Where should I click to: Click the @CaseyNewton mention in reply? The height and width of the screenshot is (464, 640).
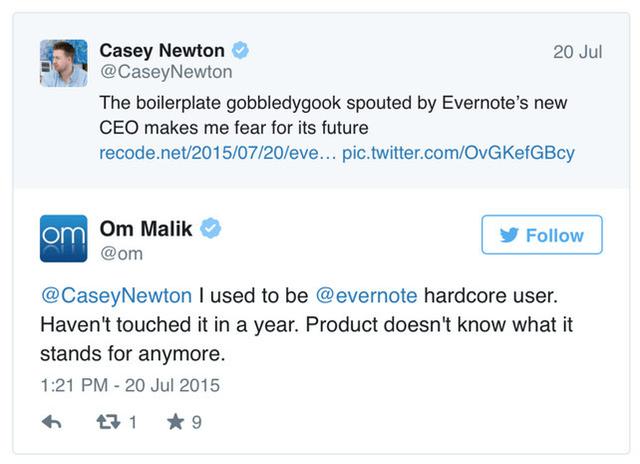click(x=116, y=296)
